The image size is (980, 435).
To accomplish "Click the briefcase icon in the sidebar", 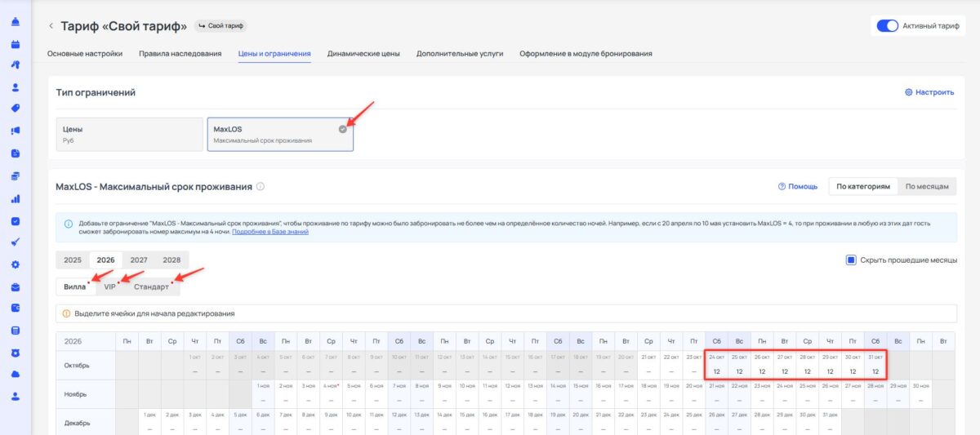I will click(16, 287).
